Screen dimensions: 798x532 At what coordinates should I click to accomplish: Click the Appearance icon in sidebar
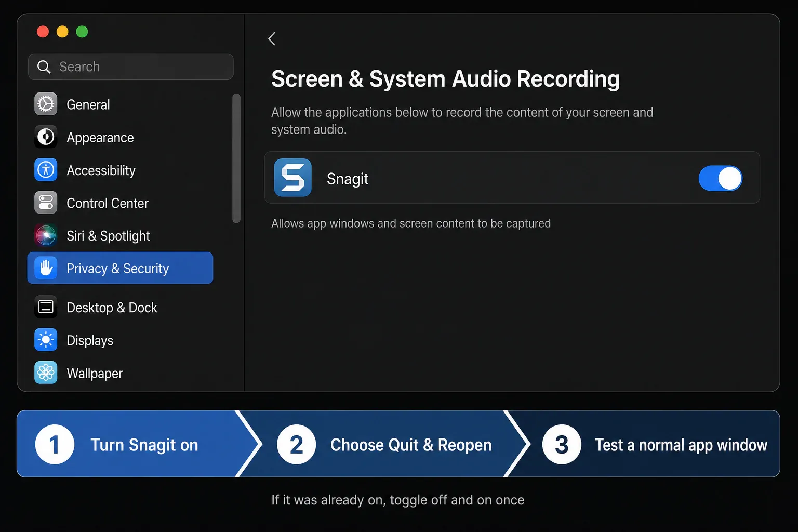(x=46, y=137)
